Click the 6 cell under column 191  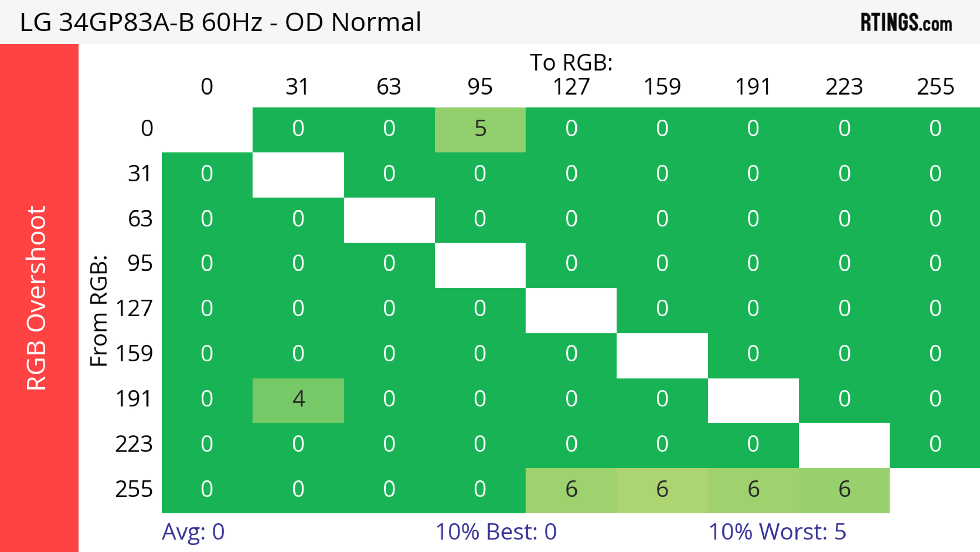click(753, 490)
